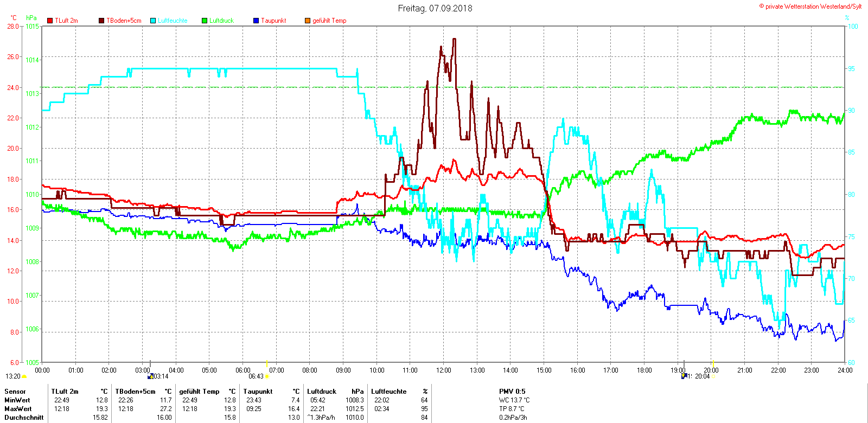Screen dimensions: 868x423
Task: Click the 'MaxWert' row header
Action: point(18,409)
